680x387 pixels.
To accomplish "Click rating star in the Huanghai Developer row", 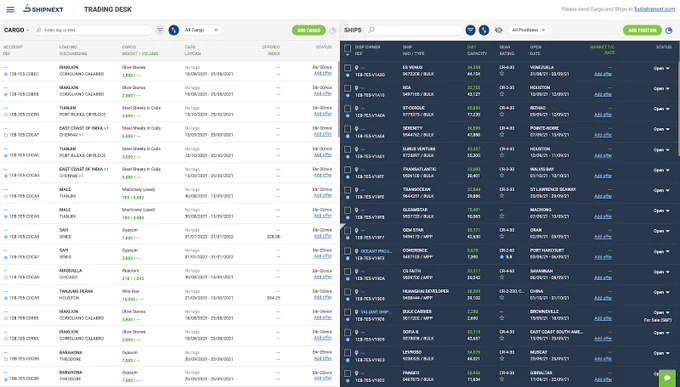I will click(x=502, y=298).
